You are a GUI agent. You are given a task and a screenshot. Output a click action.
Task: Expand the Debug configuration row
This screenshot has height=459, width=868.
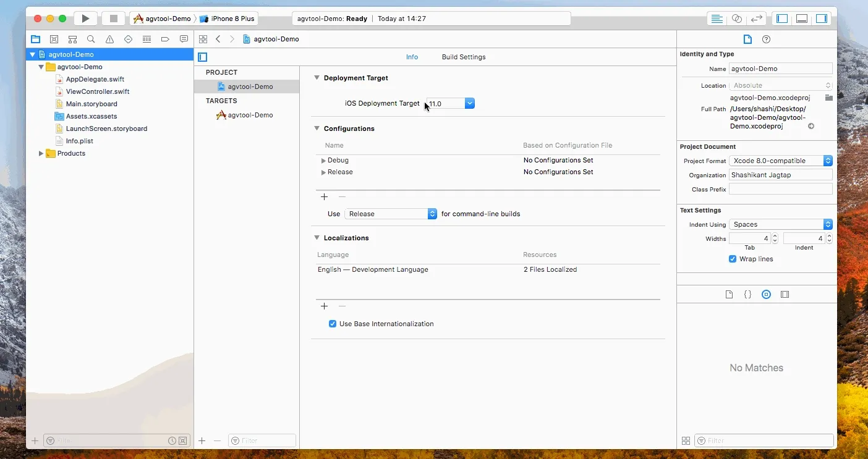coord(323,161)
